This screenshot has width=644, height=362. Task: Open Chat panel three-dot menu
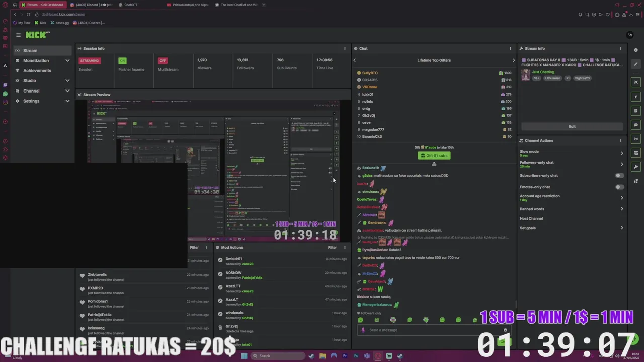(x=510, y=49)
